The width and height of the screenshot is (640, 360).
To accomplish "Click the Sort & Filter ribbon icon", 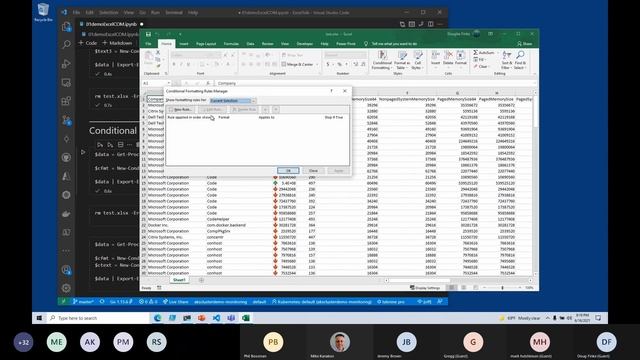I will pyautogui.click(x=507, y=60).
